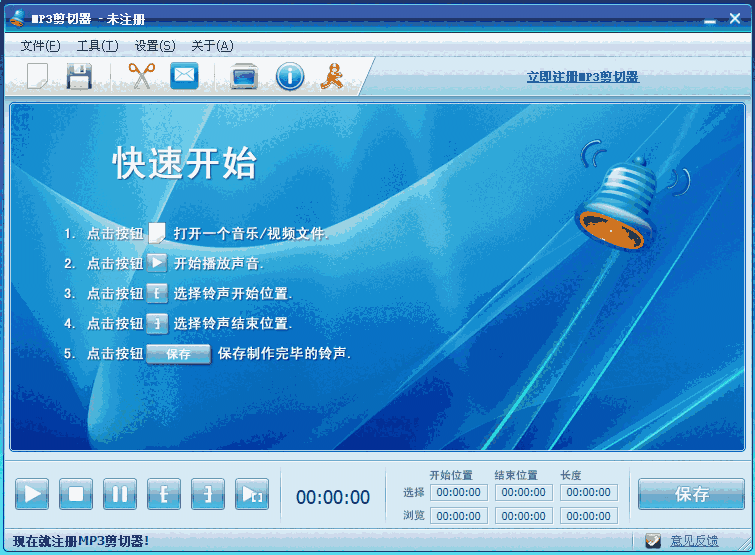The image size is (755, 555).
Task: Click the feedback icon beside 意见反馈
Action: tap(653, 541)
